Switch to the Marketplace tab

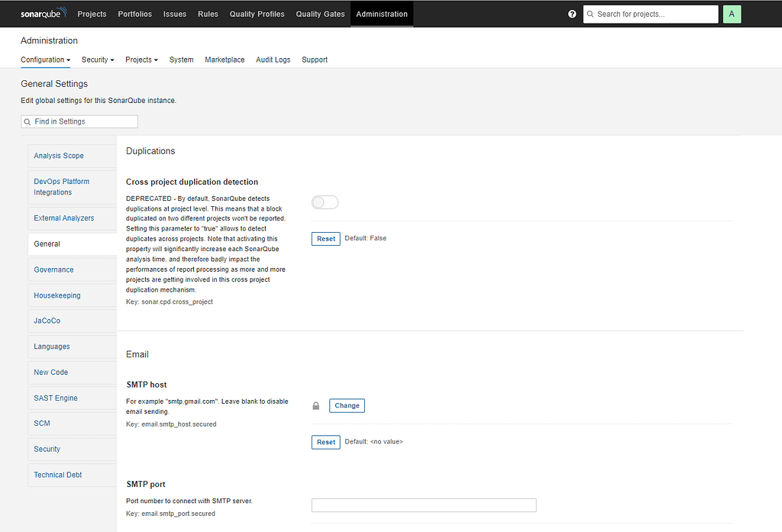(x=225, y=60)
